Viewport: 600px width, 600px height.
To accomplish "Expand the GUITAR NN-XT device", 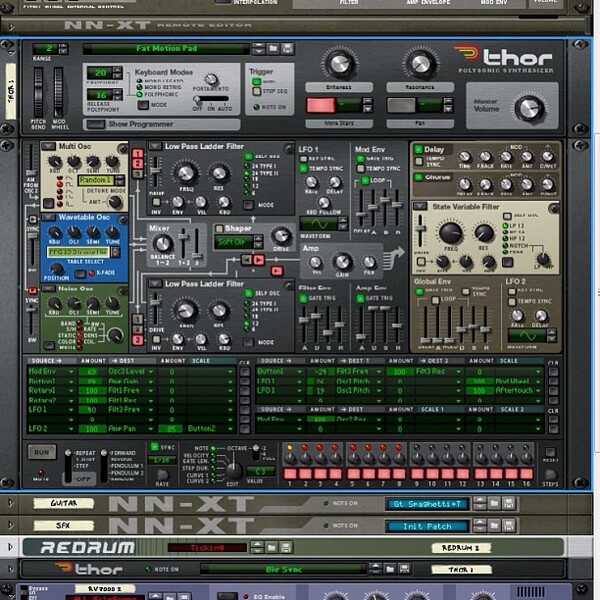I will click(x=10, y=503).
